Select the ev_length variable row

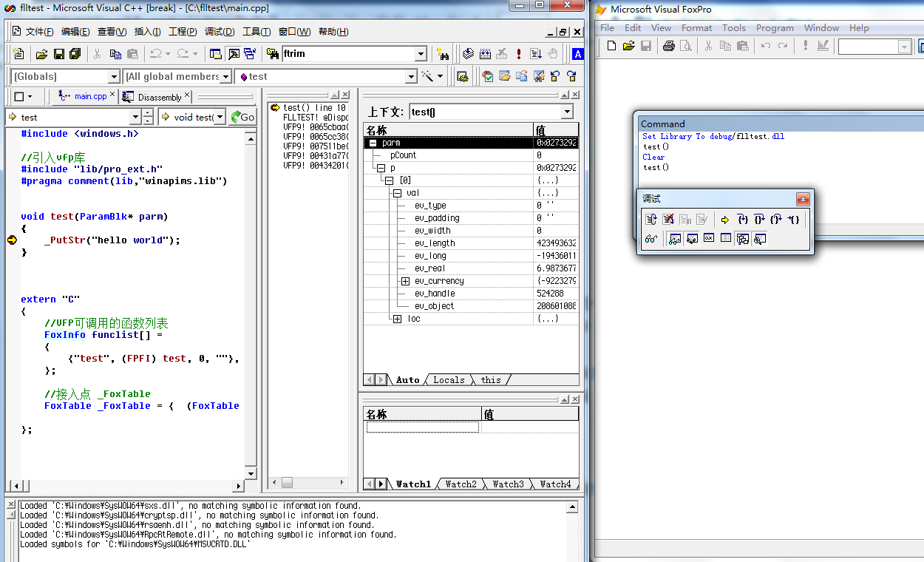(x=471, y=243)
